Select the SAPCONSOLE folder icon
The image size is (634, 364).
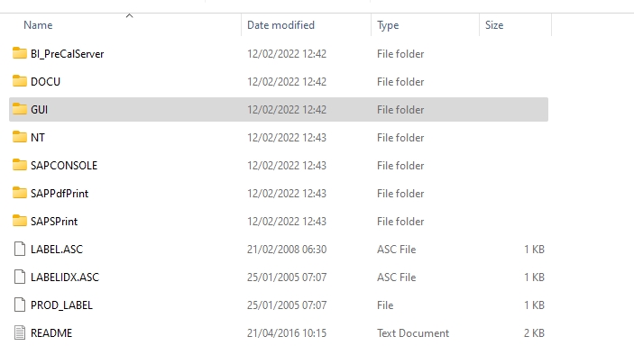[20, 165]
